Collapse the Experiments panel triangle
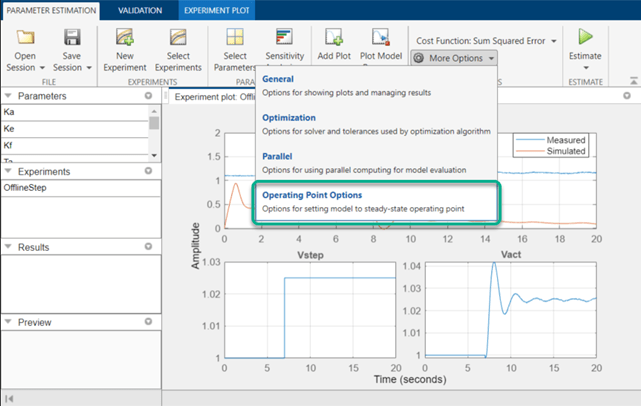Image resolution: width=641 pixels, height=406 pixels. (8, 171)
